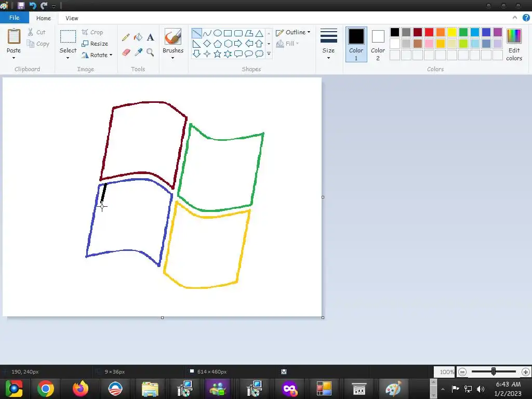Open Google Chrome from the taskbar
The image size is (532, 399).
(46, 389)
